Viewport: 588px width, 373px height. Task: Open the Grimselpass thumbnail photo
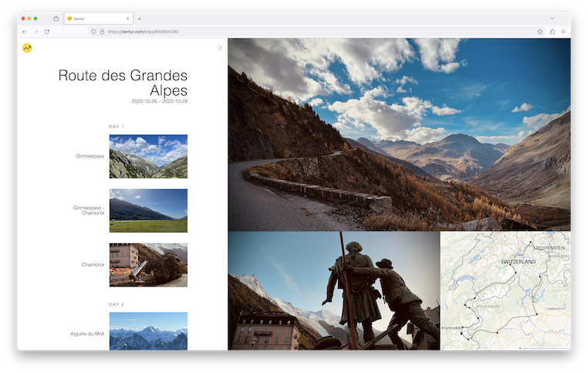(x=148, y=157)
